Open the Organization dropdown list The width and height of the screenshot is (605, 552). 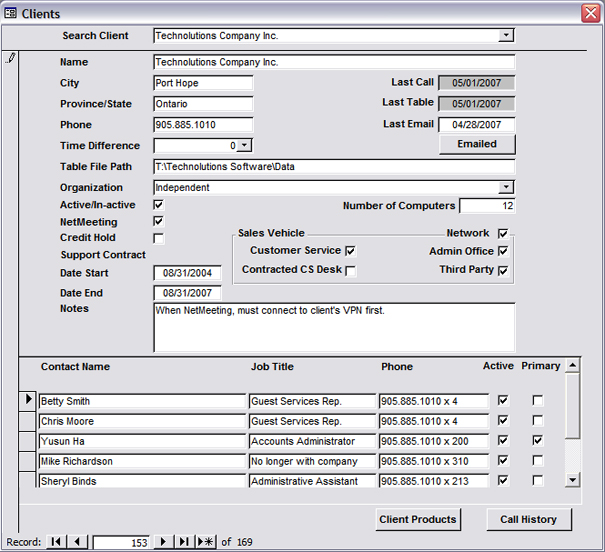506,187
